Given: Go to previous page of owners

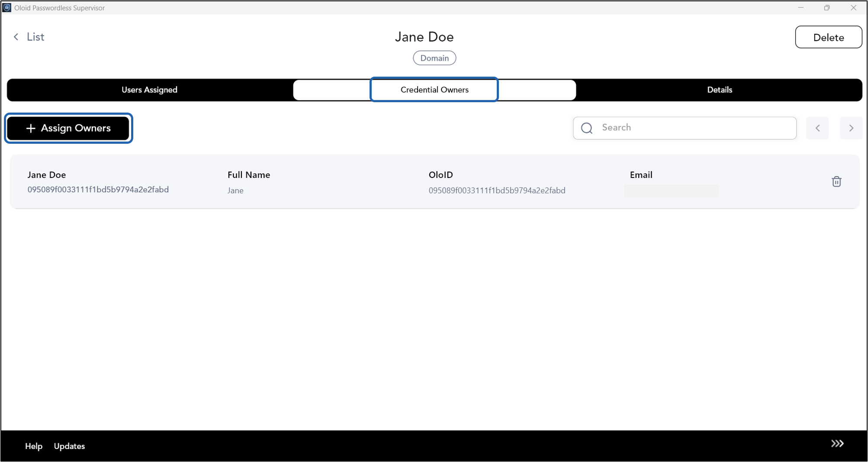Looking at the screenshot, I should [817, 128].
